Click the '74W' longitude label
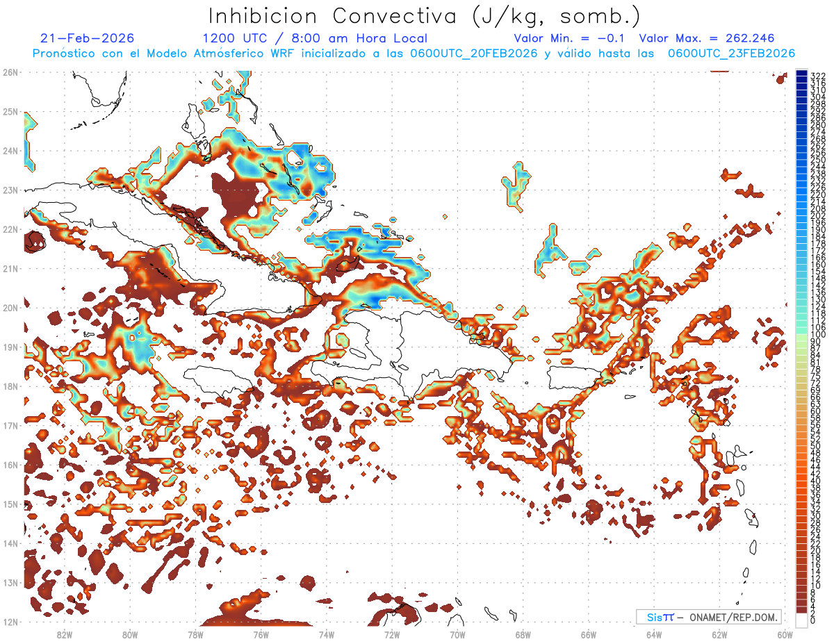 327,634
